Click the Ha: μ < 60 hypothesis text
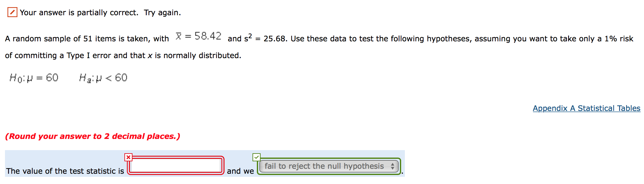The height and width of the screenshot is (184, 644). pyautogui.click(x=103, y=77)
